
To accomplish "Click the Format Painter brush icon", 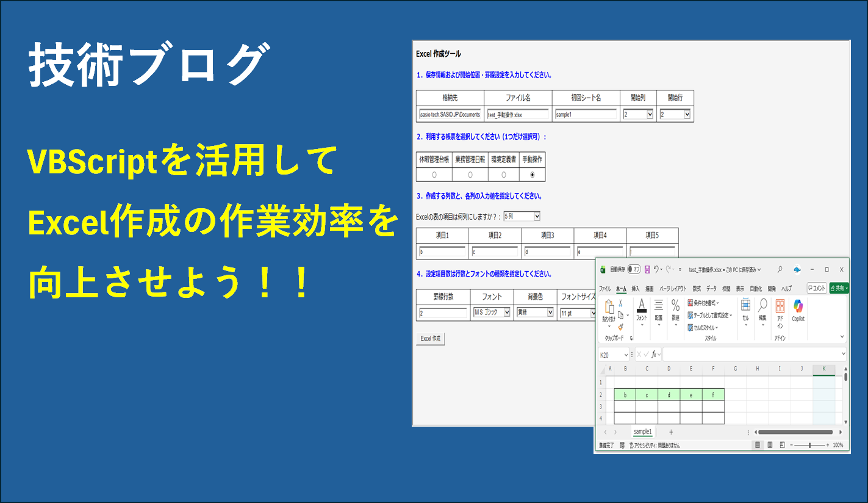I will (x=620, y=327).
